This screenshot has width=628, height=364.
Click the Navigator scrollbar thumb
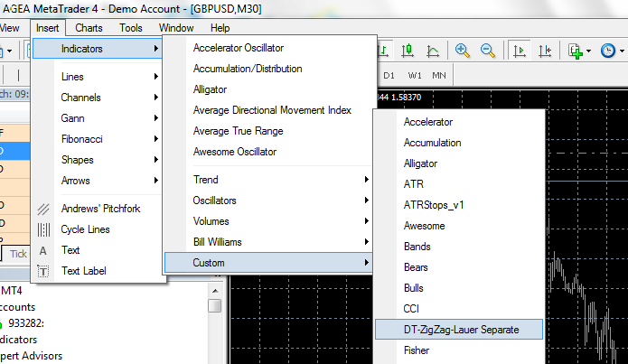coord(215,306)
